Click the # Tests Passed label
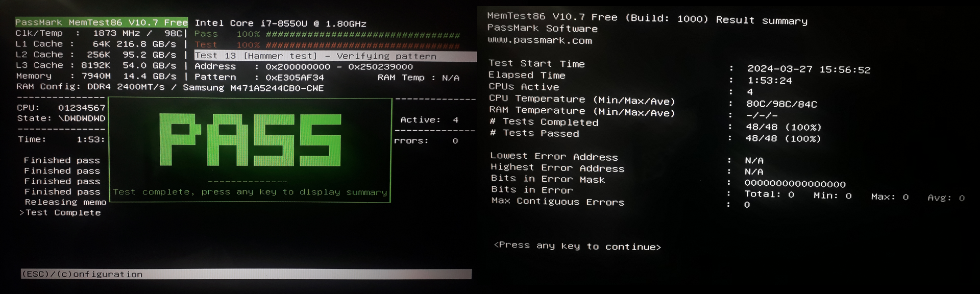980x294 pixels. point(534,133)
